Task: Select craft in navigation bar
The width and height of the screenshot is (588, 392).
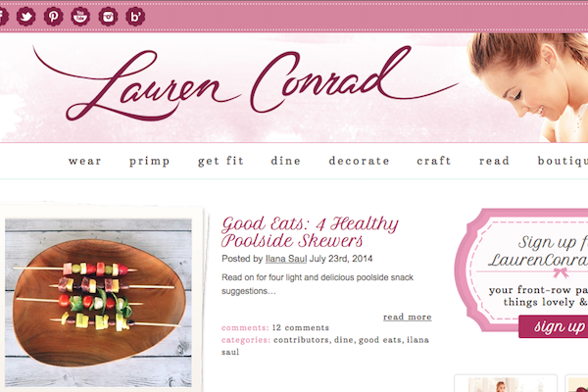Action: click(x=434, y=161)
